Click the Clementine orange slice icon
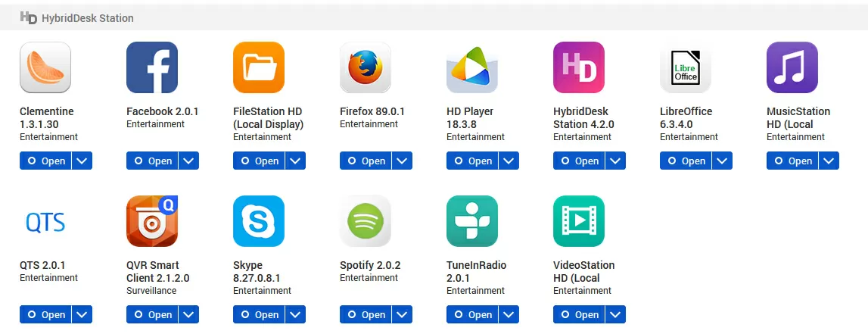868x334 pixels. click(x=45, y=67)
